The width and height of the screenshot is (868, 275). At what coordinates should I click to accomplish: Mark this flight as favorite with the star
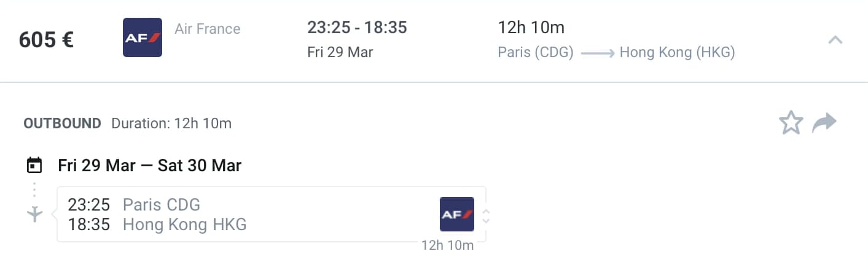point(791,123)
